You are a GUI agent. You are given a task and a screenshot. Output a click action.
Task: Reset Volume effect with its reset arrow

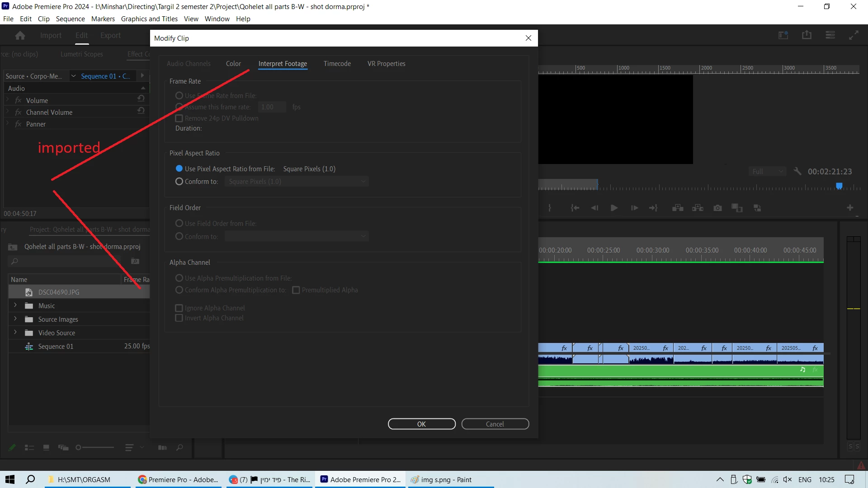pyautogui.click(x=141, y=99)
